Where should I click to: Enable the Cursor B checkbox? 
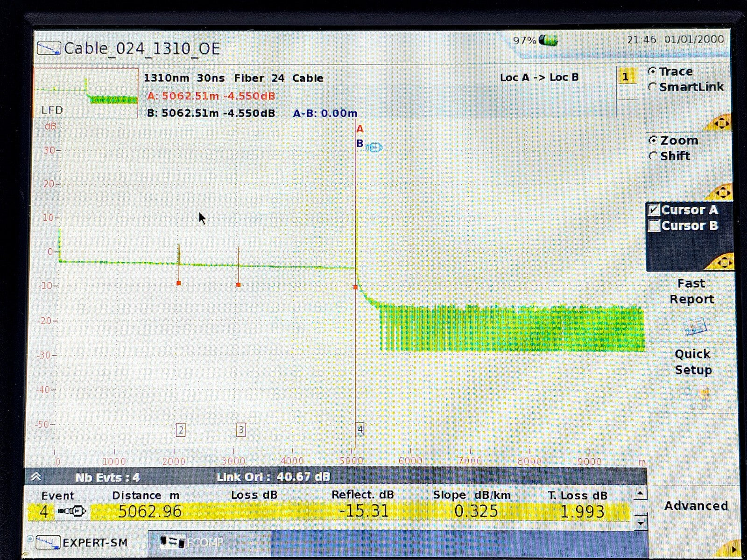pos(655,226)
